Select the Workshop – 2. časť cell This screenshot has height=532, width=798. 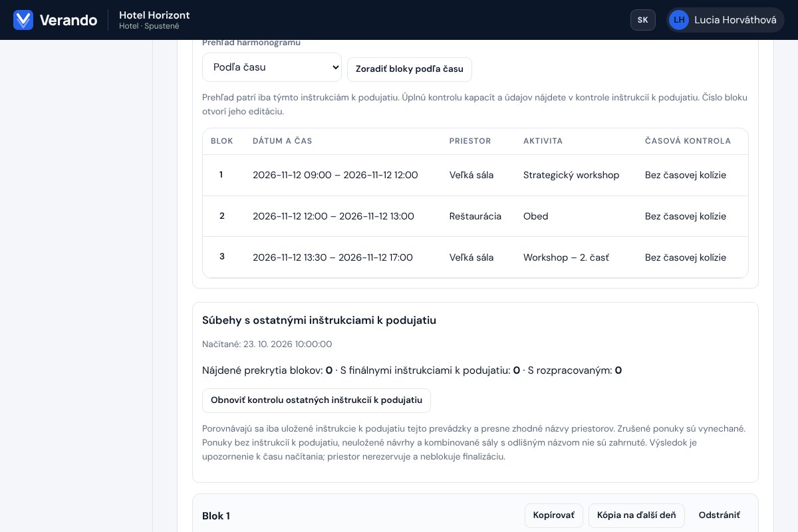tap(566, 257)
